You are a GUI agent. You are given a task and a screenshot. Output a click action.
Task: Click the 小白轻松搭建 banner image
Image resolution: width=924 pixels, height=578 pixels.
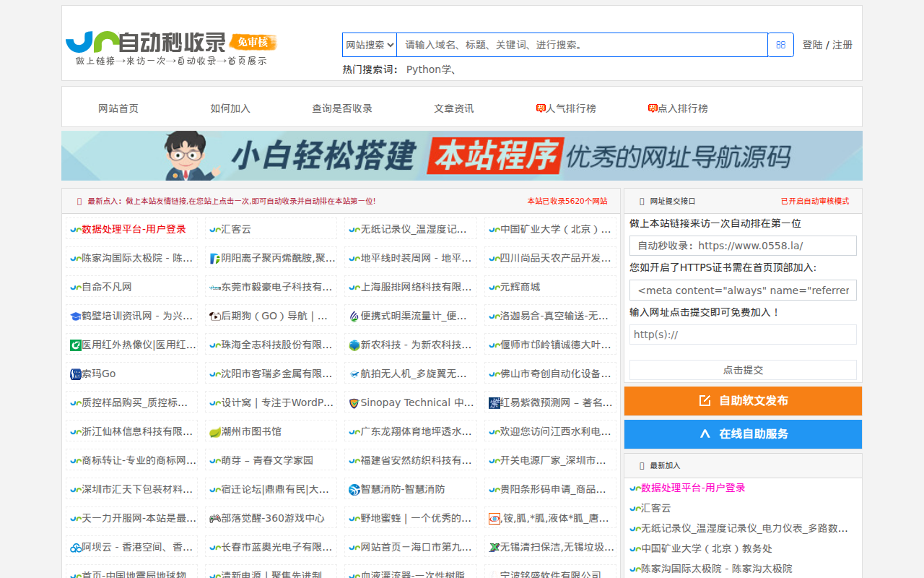[462, 156]
